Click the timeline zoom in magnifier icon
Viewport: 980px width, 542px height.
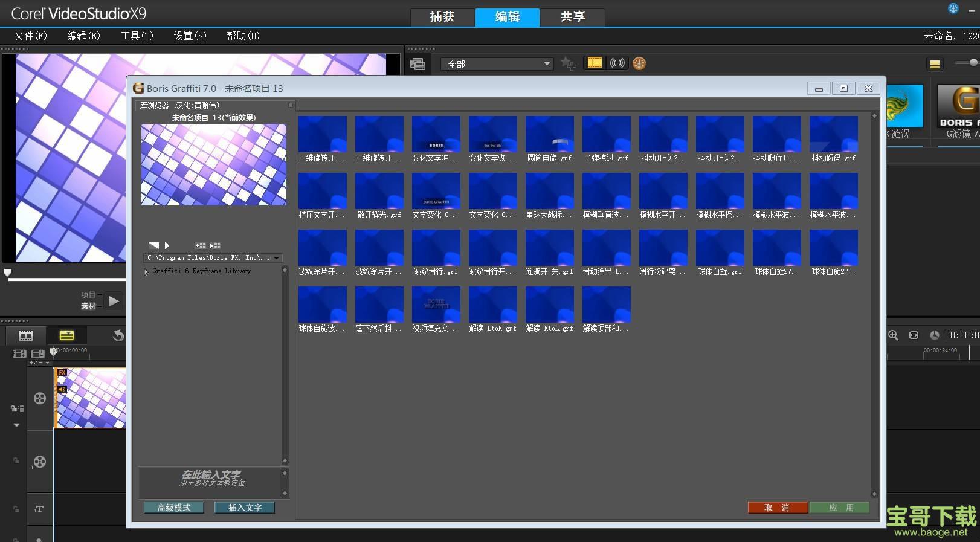[893, 335]
